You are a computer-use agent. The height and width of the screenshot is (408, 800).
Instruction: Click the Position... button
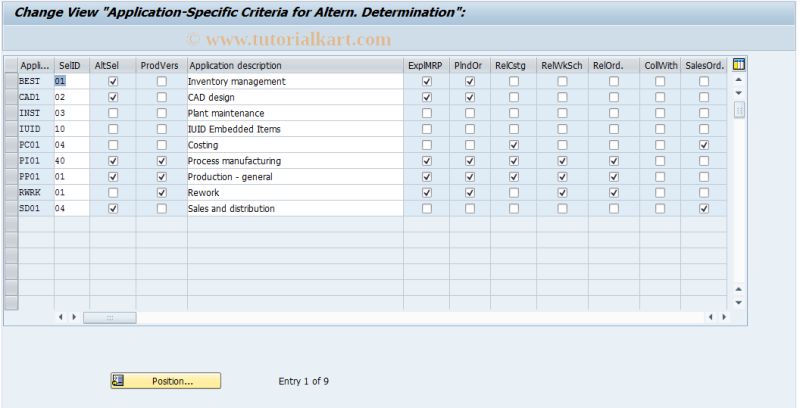point(166,381)
